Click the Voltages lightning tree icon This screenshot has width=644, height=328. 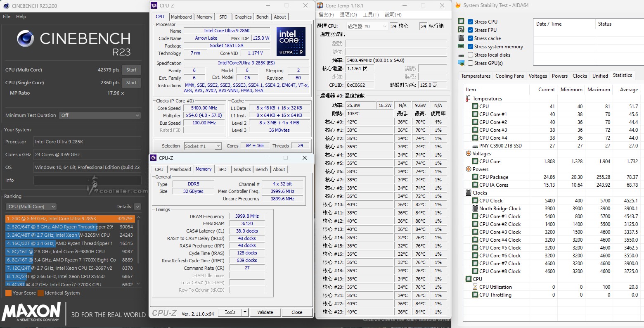click(x=468, y=153)
